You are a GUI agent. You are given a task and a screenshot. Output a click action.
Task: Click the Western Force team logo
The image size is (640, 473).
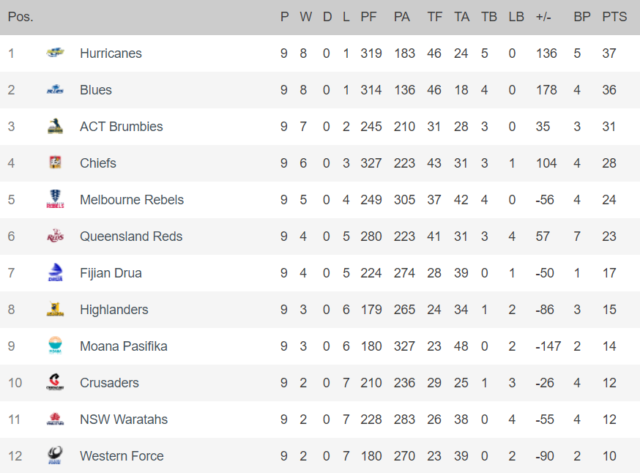coord(55,455)
